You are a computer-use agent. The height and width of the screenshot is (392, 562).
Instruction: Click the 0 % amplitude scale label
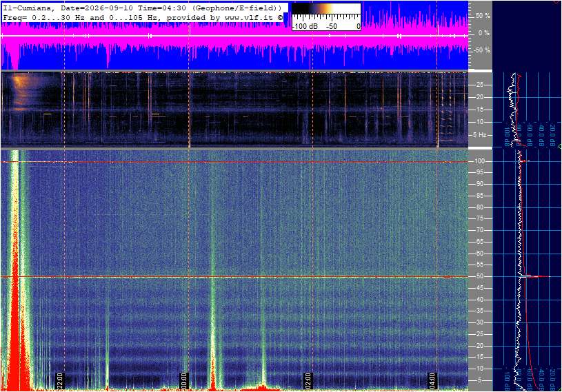click(x=484, y=33)
